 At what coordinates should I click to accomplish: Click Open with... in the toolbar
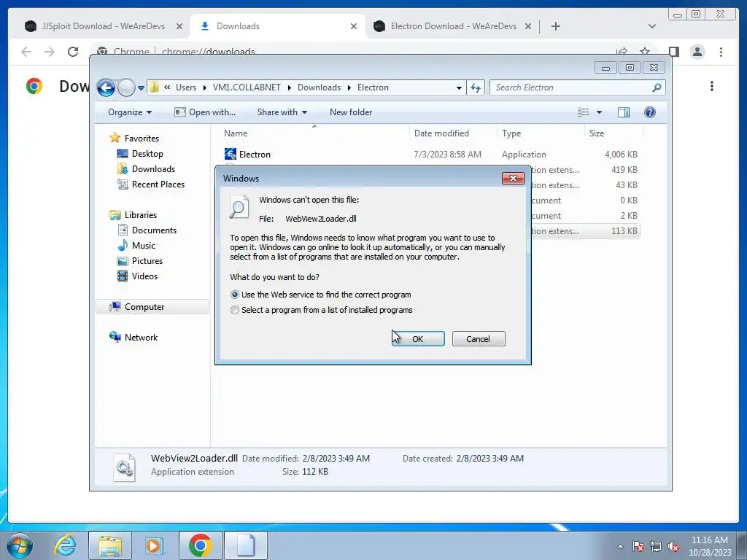pyautogui.click(x=205, y=112)
